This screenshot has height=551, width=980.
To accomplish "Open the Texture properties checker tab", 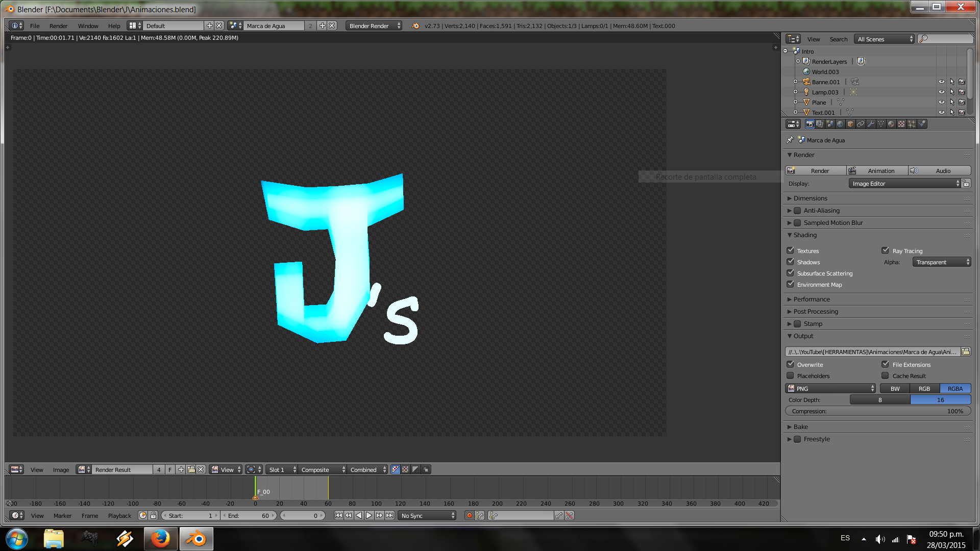I will [x=901, y=124].
